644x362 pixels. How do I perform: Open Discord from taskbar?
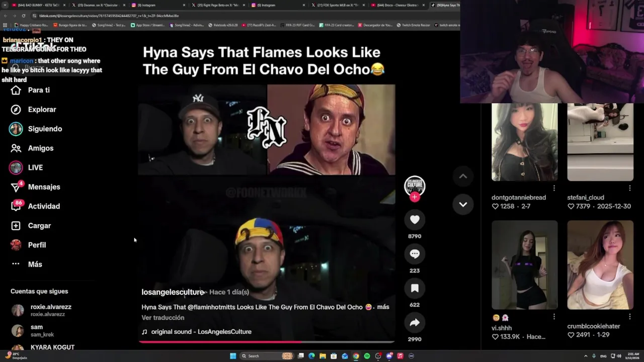[x=389, y=356]
